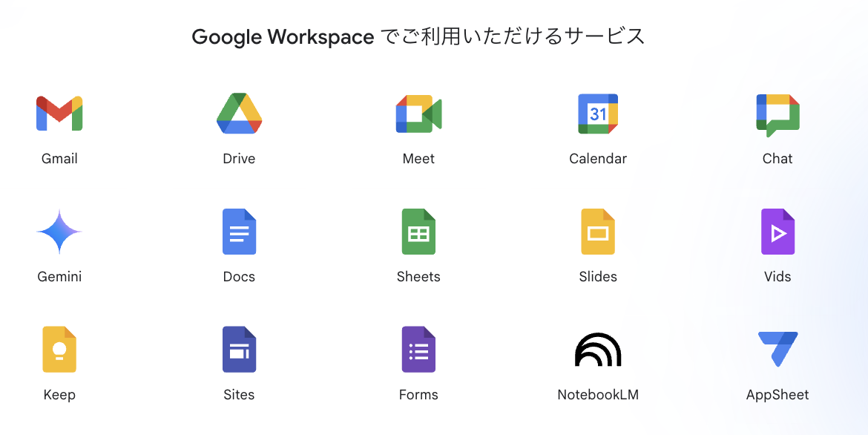Select the blue AppSheet icon
Screen dimensions: 868x435
point(777,349)
